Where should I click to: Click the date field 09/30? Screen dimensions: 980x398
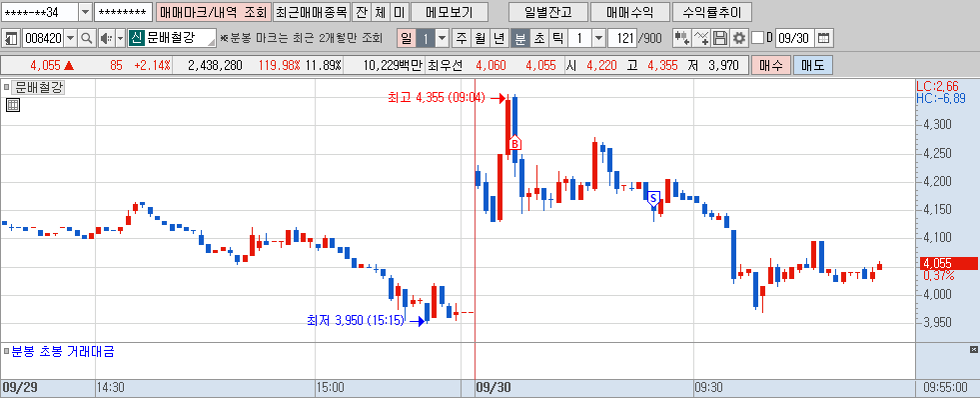click(x=794, y=39)
